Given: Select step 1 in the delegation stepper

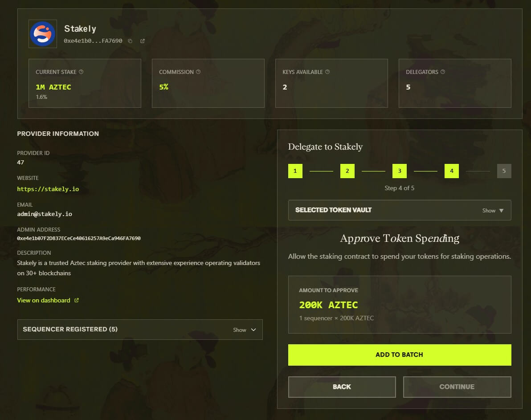Looking at the screenshot, I should (295, 171).
